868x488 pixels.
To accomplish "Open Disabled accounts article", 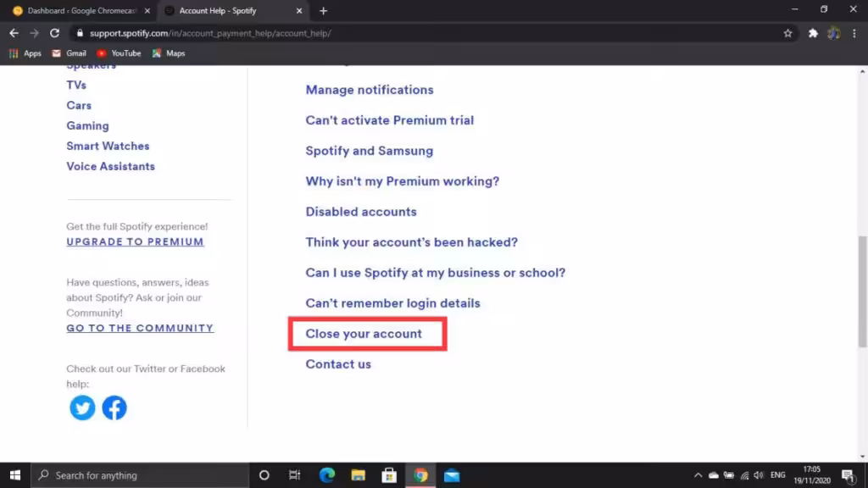I will point(361,211).
